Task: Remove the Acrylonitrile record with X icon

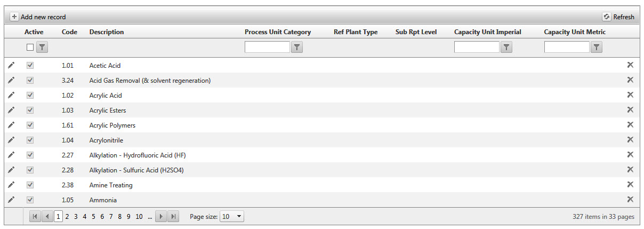Action: [630, 140]
